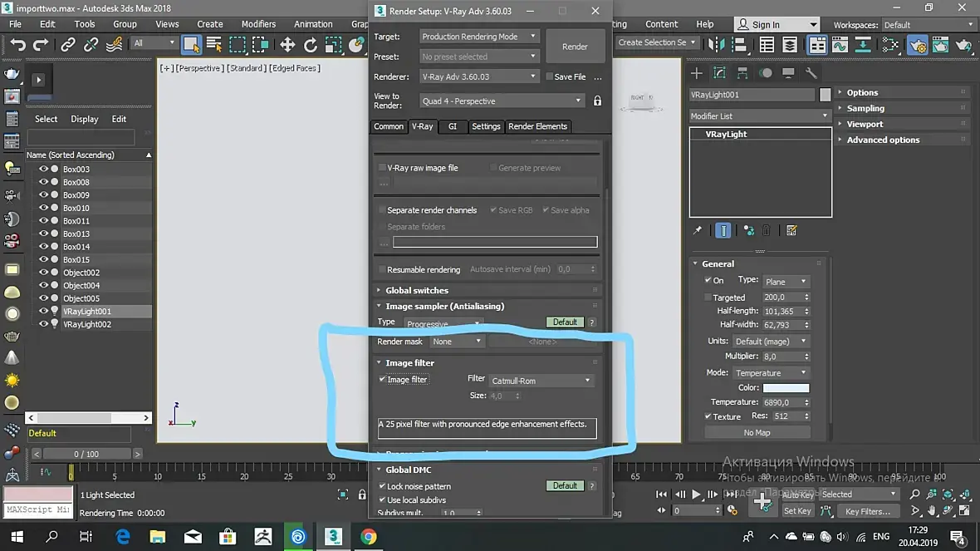The image size is (980, 551).
Task: Choose the Select and Scale tool
Action: point(333,44)
